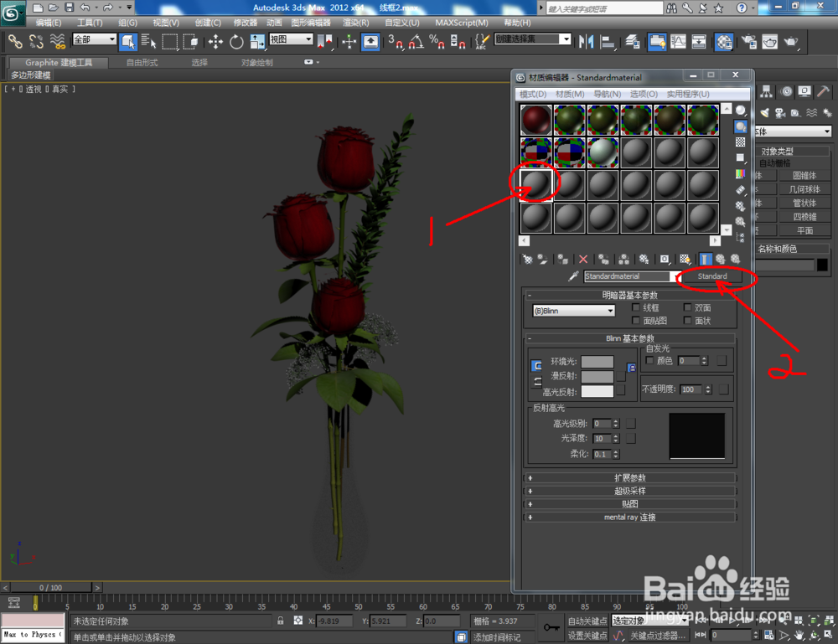
Task: Click the 高光反射 specular color swatch
Action: (597, 391)
